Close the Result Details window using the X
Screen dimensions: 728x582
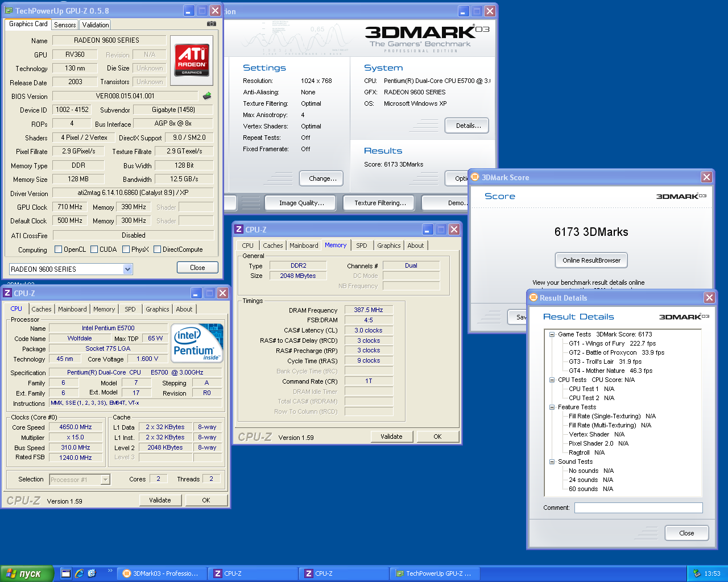[709, 297]
